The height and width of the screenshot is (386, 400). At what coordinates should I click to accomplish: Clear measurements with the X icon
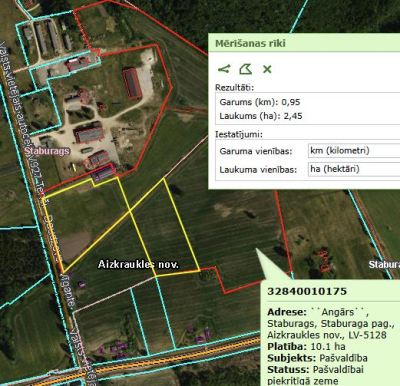267,69
